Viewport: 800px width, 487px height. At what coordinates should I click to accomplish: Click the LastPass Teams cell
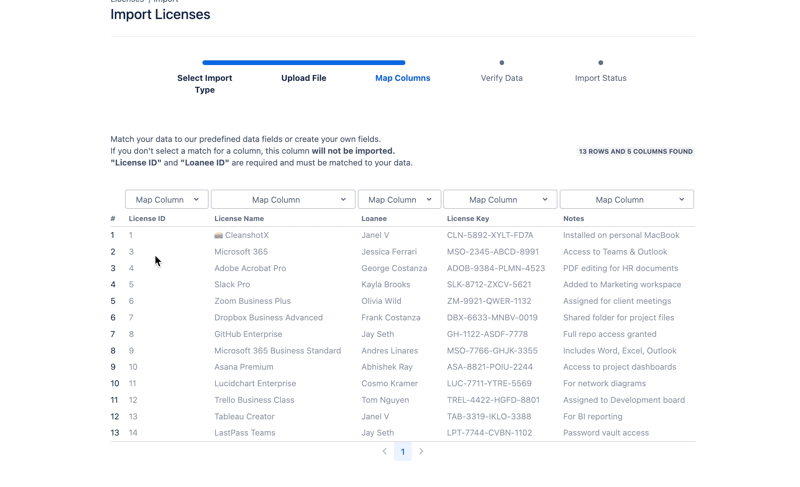[x=245, y=432]
